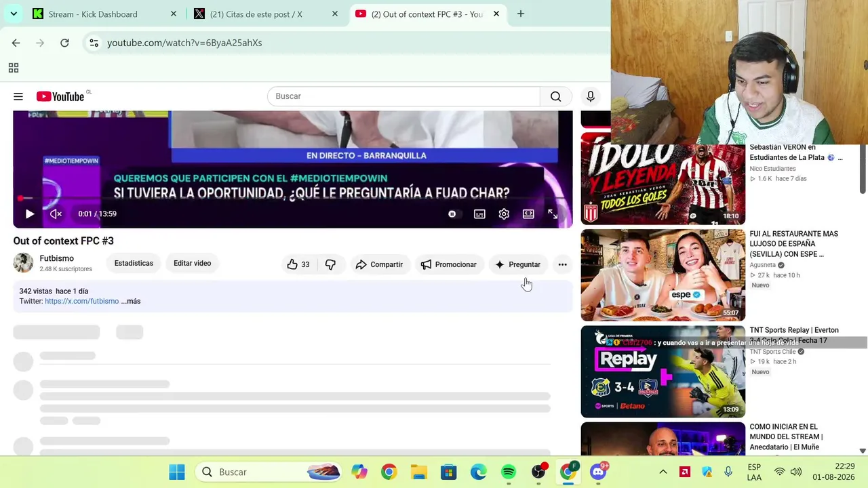
Task: Open Promocionar for this video
Action: click(x=448, y=264)
